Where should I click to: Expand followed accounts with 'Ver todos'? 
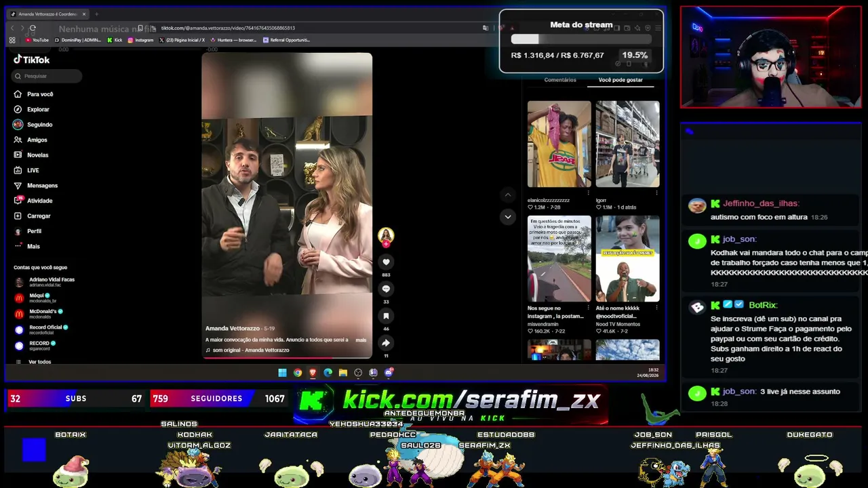tap(40, 362)
